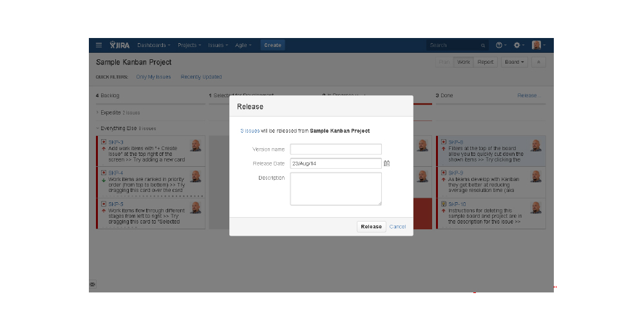
Task: Click the JIRA logo
Action: [x=120, y=45]
